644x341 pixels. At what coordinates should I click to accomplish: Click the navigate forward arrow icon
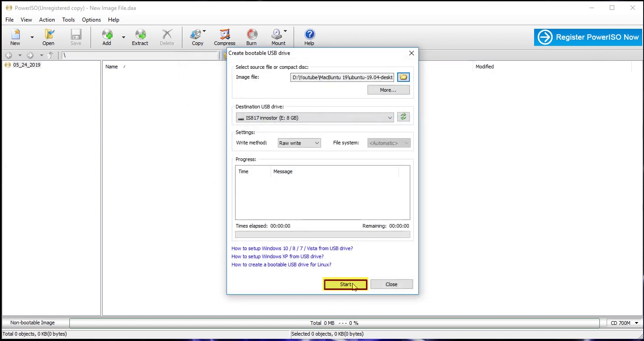(x=30, y=55)
